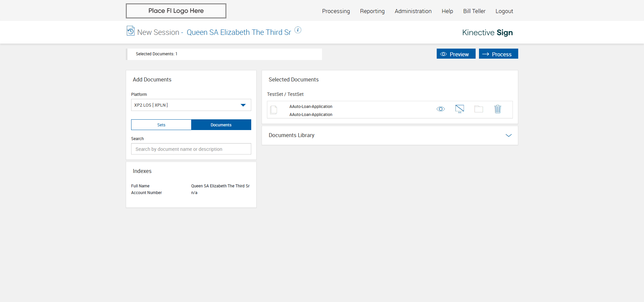Open the Help menu

click(447, 11)
